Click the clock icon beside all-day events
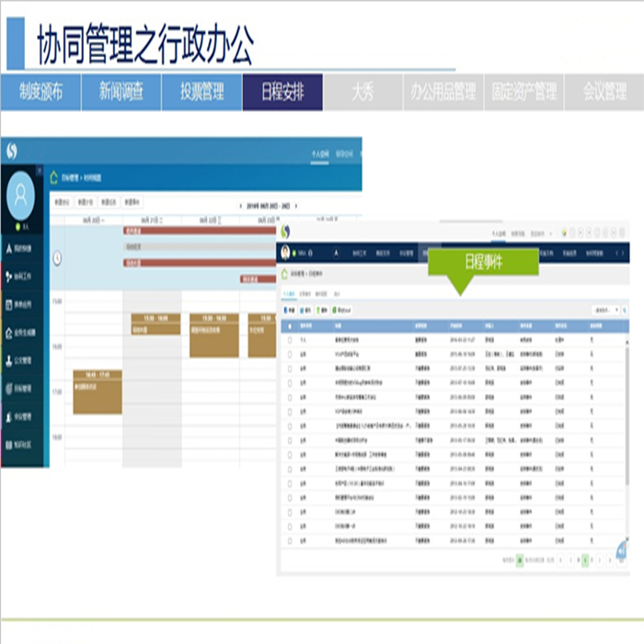Image resolution: width=644 pixels, height=644 pixels. (x=57, y=259)
